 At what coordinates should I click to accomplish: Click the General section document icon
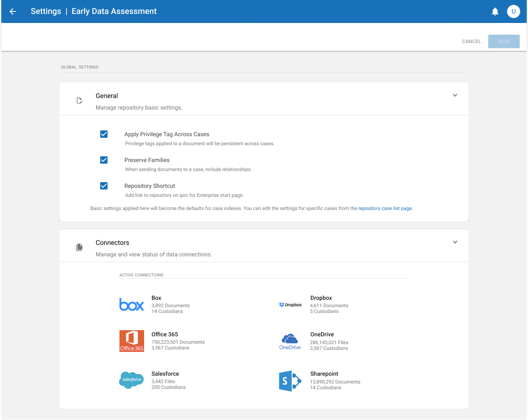pyautogui.click(x=79, y=100)
